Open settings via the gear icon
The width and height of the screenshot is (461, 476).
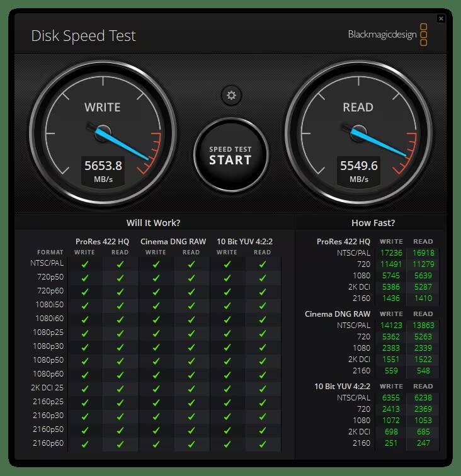coord(231,95)
